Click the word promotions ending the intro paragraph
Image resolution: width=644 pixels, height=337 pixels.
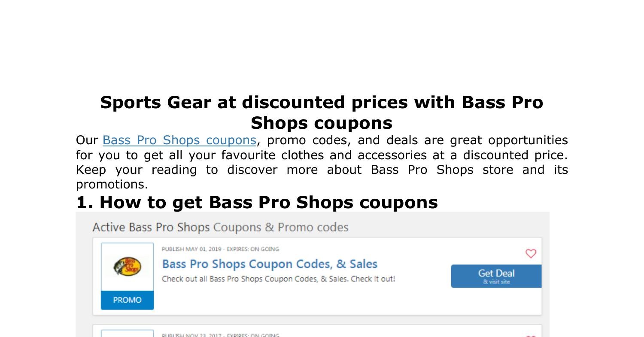(112, 185)
